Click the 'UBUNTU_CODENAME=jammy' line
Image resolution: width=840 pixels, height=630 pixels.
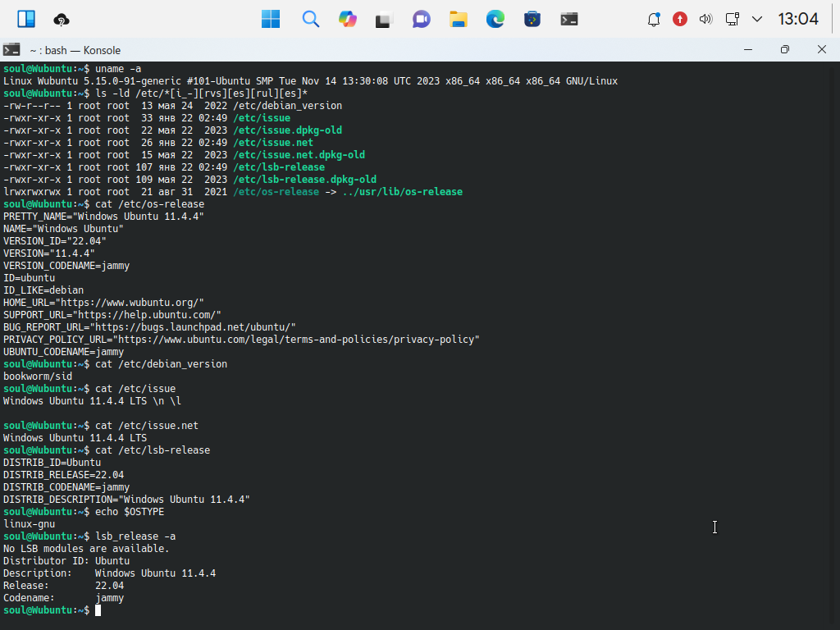coord(64,352)
